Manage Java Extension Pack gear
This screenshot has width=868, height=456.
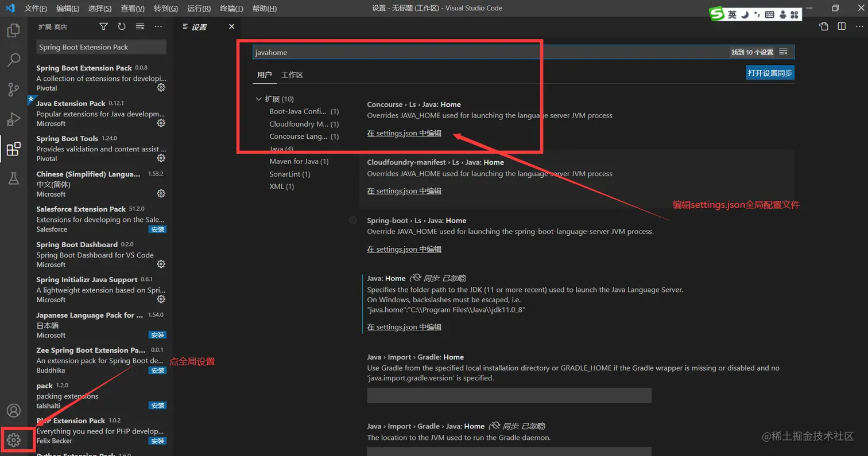tap(161, 123)
